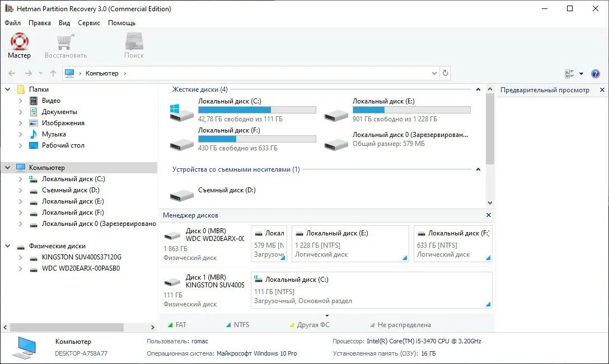Expand the Видео folder

tap(21, 101)
